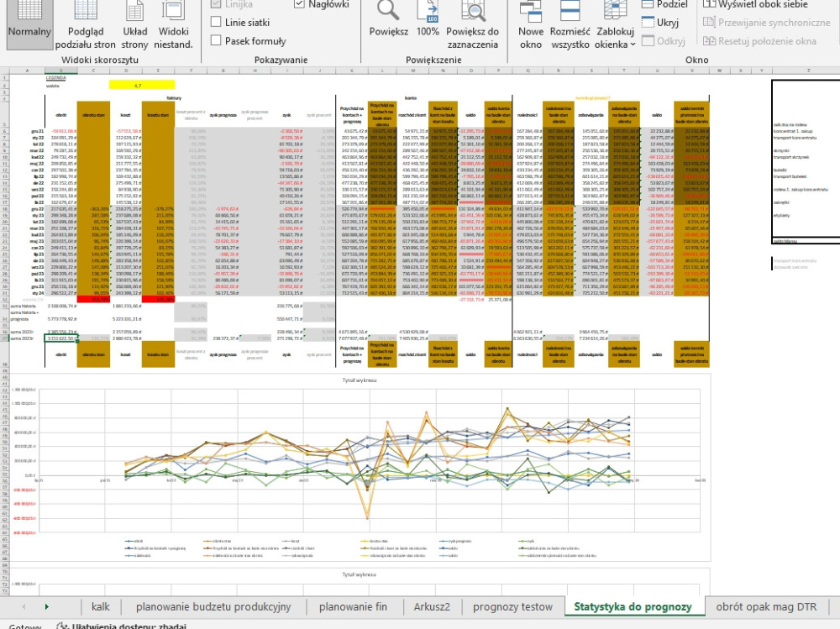Screen dimensions: 840x629
Task: Click the second chart's Tytuł wykresu title
Action: click(360, 574)
